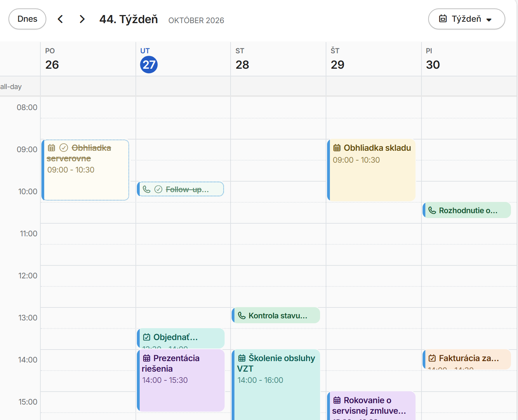The height and width of the screenshot is (420, 518).
Task: Open the Obhliadka skladu event title
Action: tap(377, 148)
